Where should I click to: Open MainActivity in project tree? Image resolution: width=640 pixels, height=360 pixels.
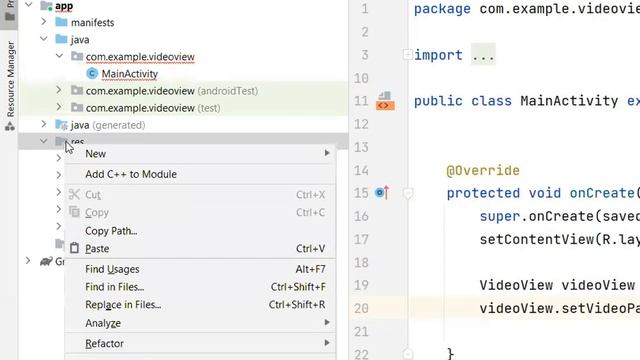(129, 74)
